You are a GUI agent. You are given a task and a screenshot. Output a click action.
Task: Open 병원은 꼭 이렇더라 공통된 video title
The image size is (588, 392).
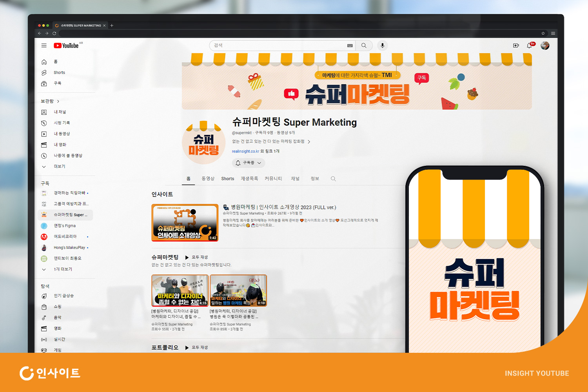pyautogui.click(x=234, y=314)
